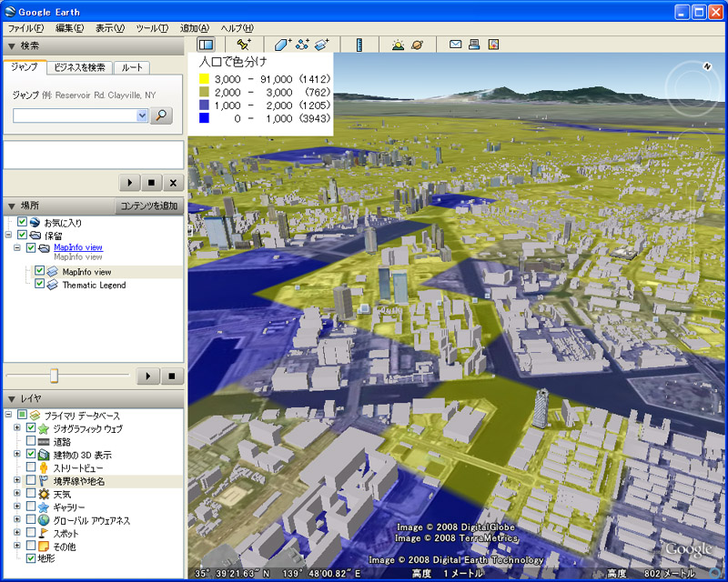Expand the その他 layer node
The height and width of the screenshot is (582, 728).
coord(17,546)
